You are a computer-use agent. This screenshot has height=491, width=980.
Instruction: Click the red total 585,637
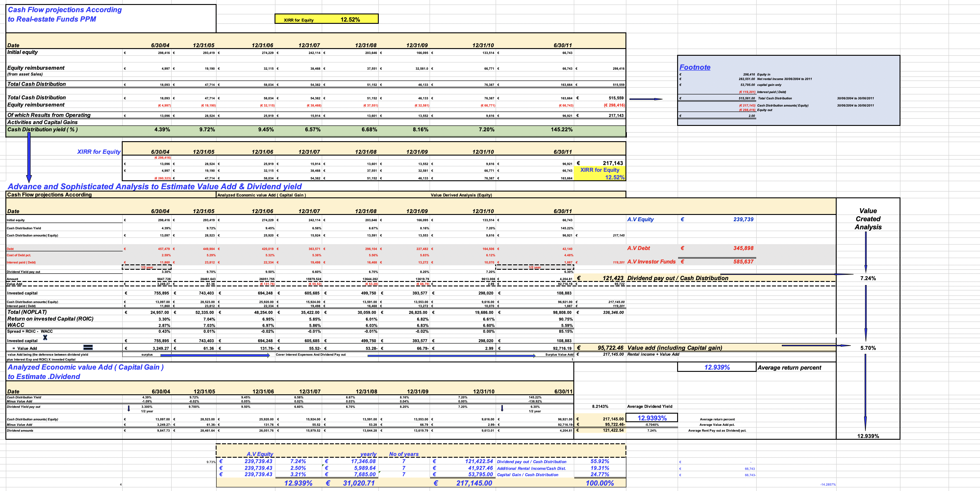(x=743, y=261)
